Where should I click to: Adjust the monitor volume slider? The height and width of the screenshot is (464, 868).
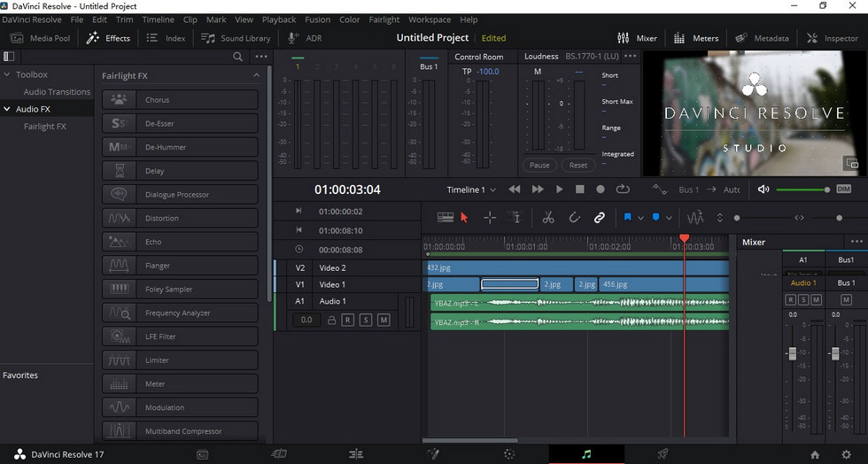pos(802,189)
